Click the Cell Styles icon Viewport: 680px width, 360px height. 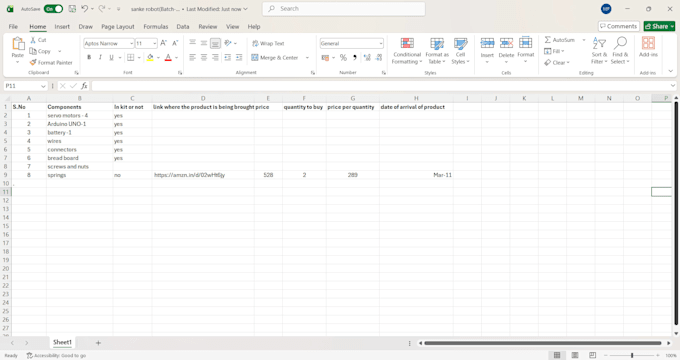click(x=461, y=44)
